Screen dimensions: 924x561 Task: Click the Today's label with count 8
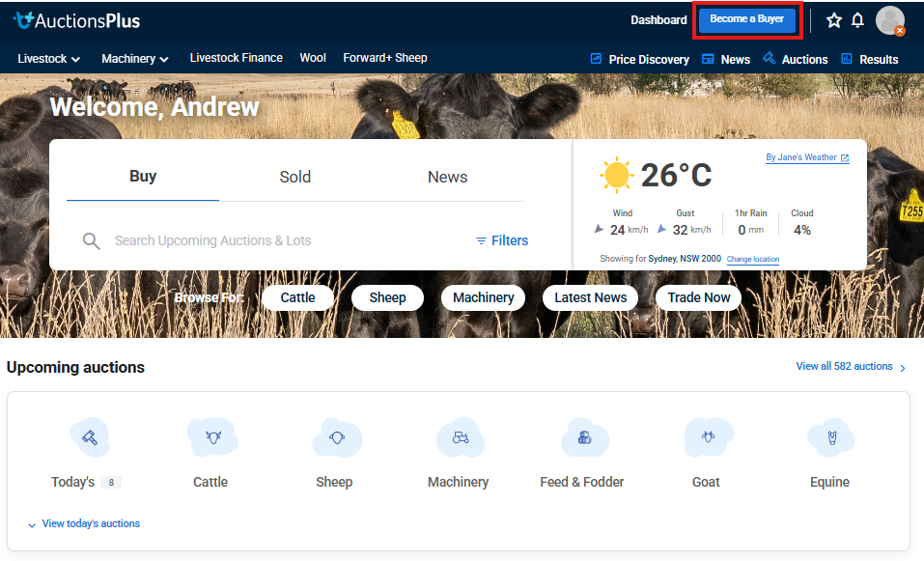pyautogui.click(x=86, y=482)
